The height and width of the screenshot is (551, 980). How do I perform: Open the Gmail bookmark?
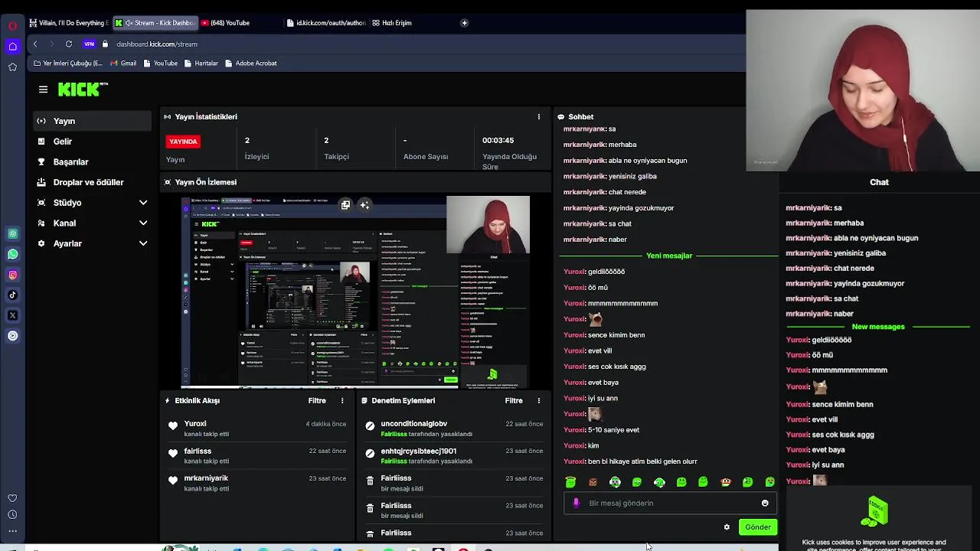[122, 64]
